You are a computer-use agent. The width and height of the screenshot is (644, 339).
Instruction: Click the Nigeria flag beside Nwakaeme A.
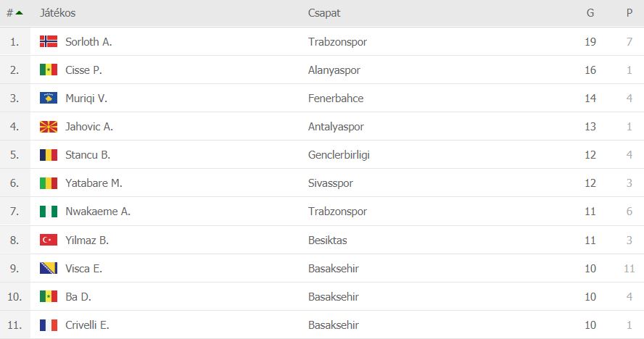(x=49, y=212)
